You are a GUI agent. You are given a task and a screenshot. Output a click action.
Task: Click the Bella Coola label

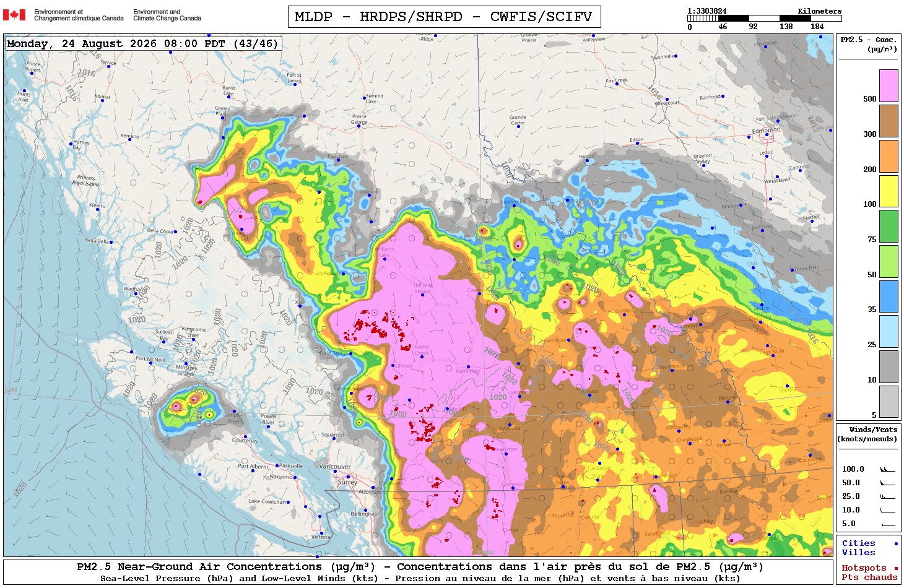click(x=160, y=231)
